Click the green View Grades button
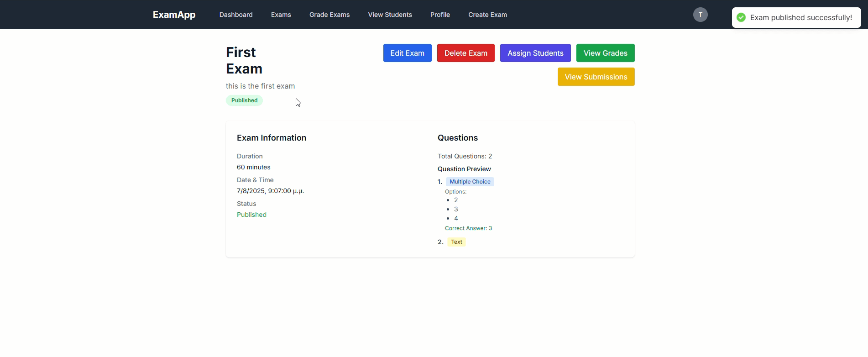The height and width of the screenshot is (357, 868). [606, 53]
